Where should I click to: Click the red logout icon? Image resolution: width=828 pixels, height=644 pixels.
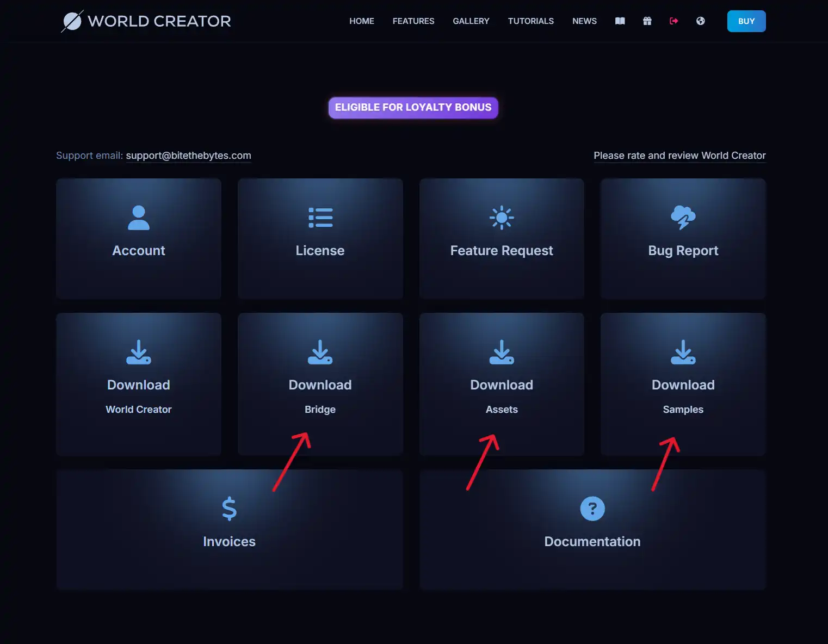pyautogui.click(x=673, y=21)
